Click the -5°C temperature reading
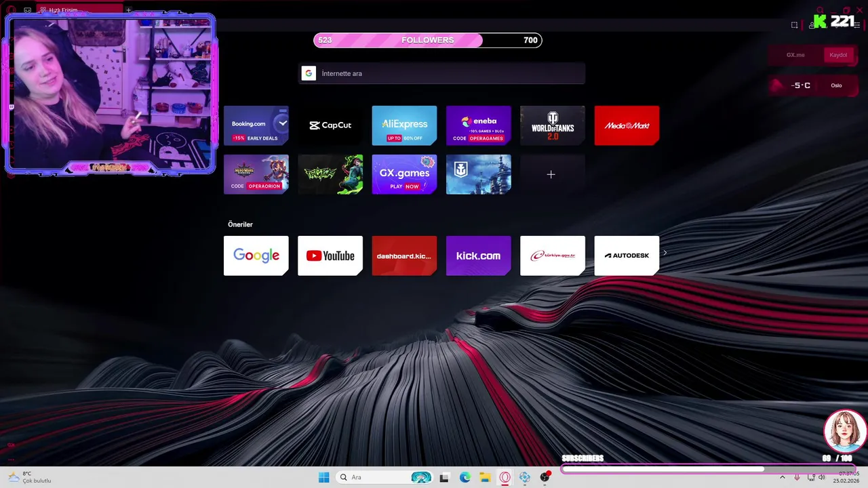Screen dimensions: 868x488 [x=801, y=85]
